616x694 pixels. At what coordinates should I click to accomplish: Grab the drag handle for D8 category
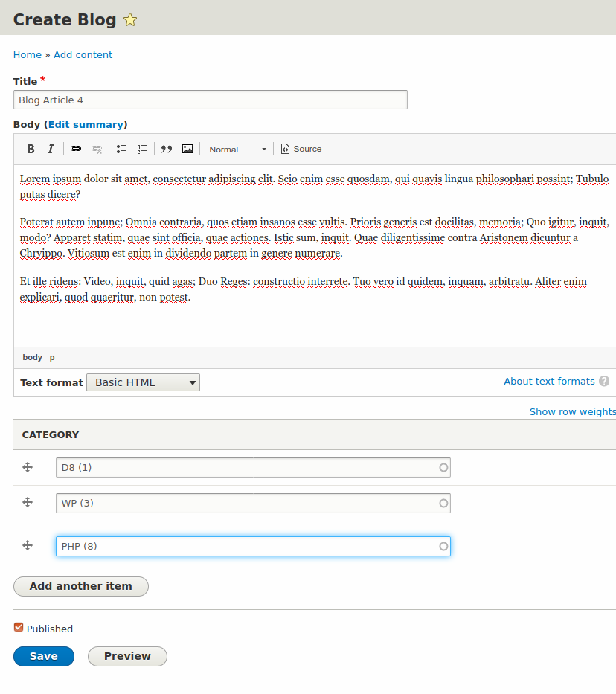[28, 467]
